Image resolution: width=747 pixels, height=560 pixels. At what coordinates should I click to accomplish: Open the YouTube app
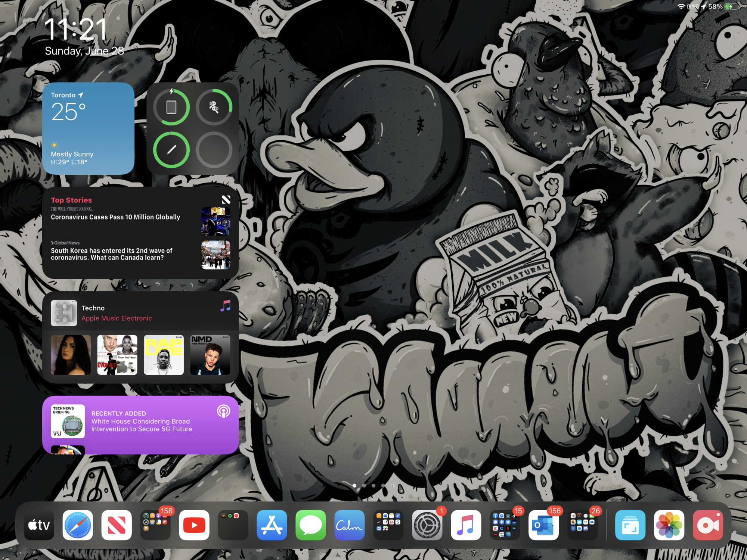194,525
